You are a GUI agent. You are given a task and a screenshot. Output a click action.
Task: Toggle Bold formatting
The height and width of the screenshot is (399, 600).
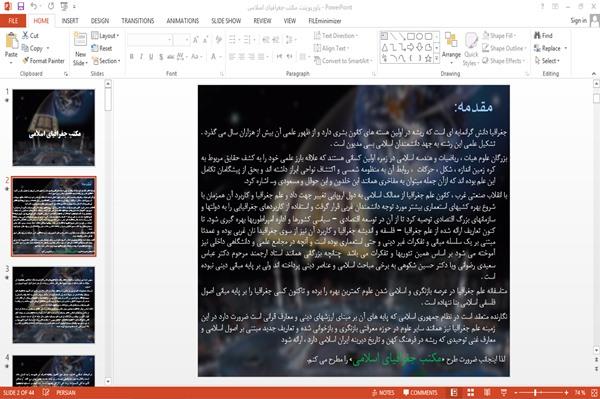tap(132, 57)
